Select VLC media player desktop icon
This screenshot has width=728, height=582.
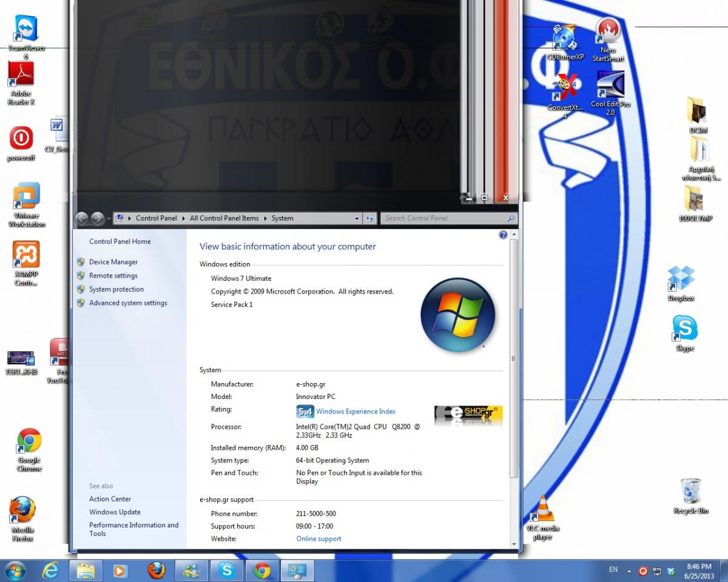(x=542, y=518)
